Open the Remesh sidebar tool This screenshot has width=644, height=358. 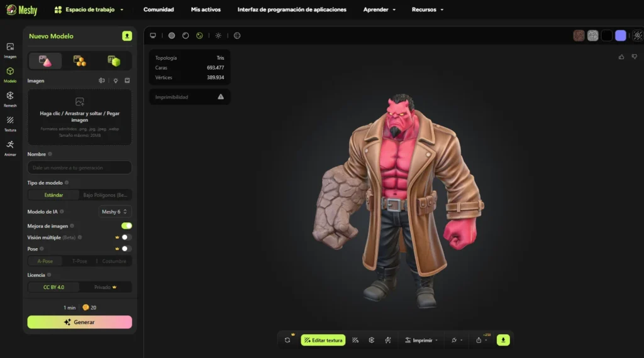(x=10, y=99)
